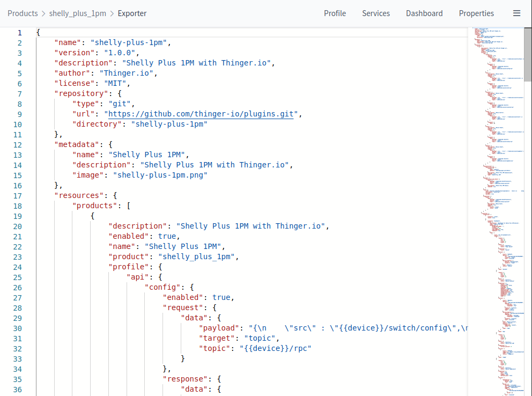Select Exporter in the breadcrumb path

[132, 13]
